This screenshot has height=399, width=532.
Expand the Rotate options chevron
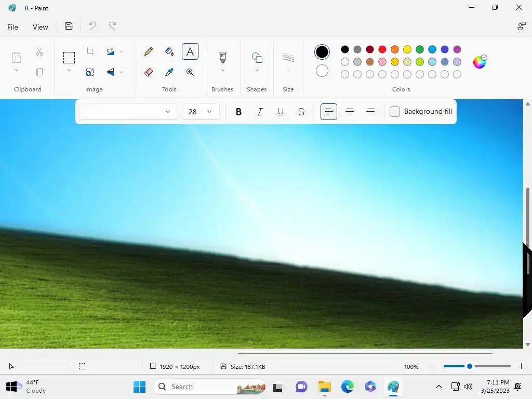(x=121, y=51)
